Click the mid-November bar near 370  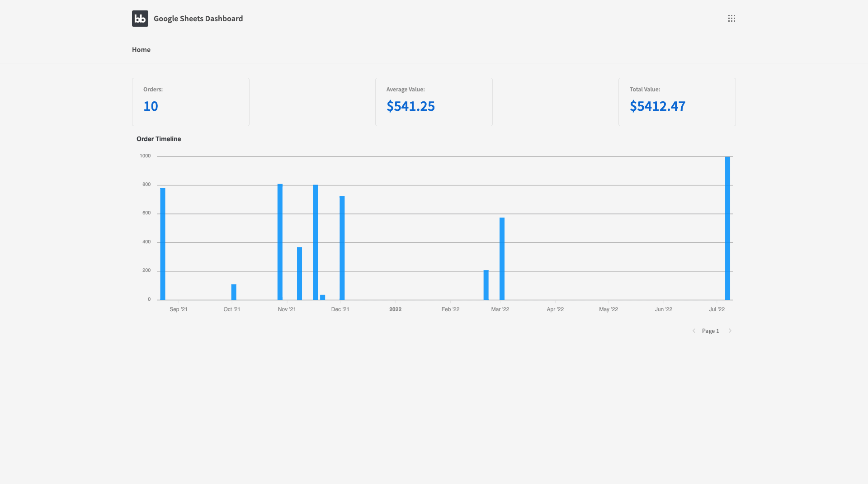pos(299,273)
